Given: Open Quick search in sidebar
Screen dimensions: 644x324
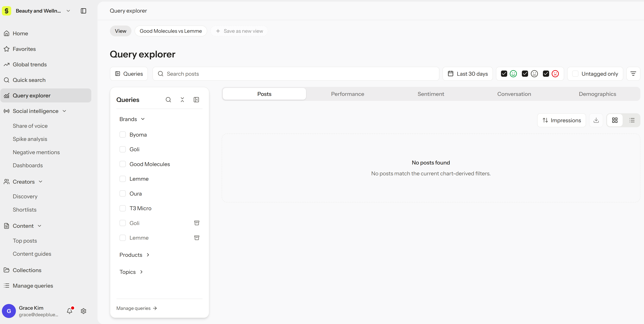Looking at the screenshot, I should point(46,80).
